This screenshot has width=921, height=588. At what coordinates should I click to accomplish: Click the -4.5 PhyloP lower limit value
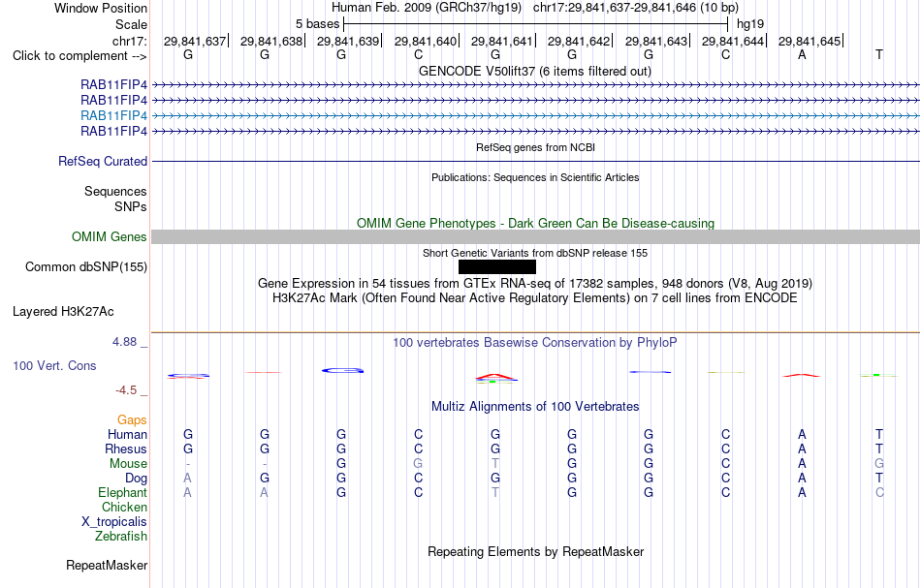(126, 390)
